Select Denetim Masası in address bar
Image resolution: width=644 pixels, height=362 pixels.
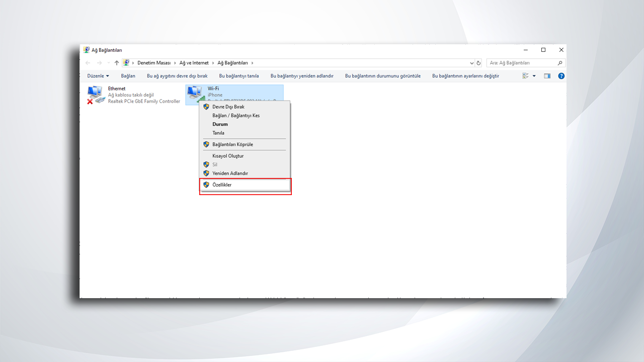(154, 63)
